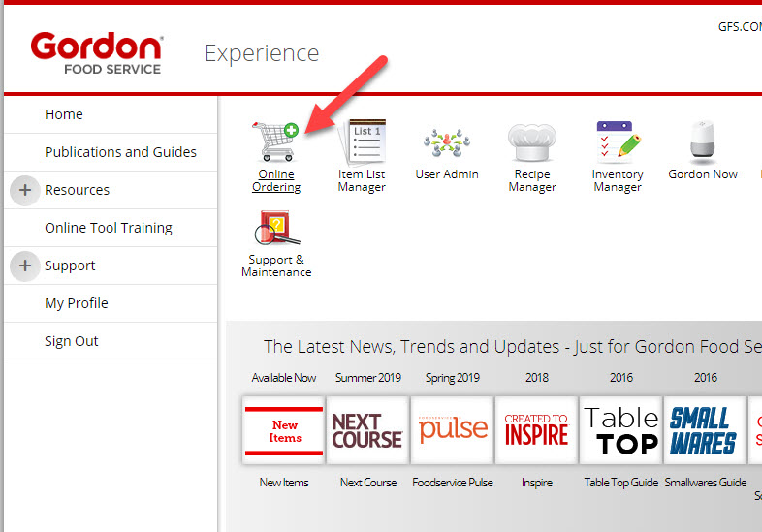
Task: Open Publications and Guides in the sidebar
Action: tap(120, 152)
